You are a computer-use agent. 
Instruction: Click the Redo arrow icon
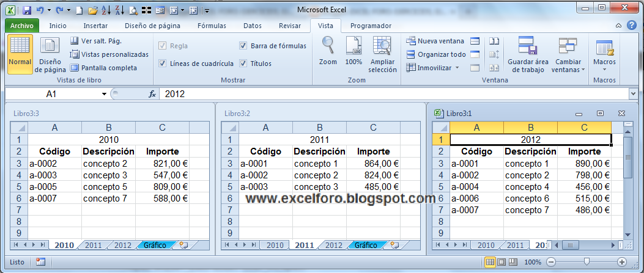tap(59, 10)
